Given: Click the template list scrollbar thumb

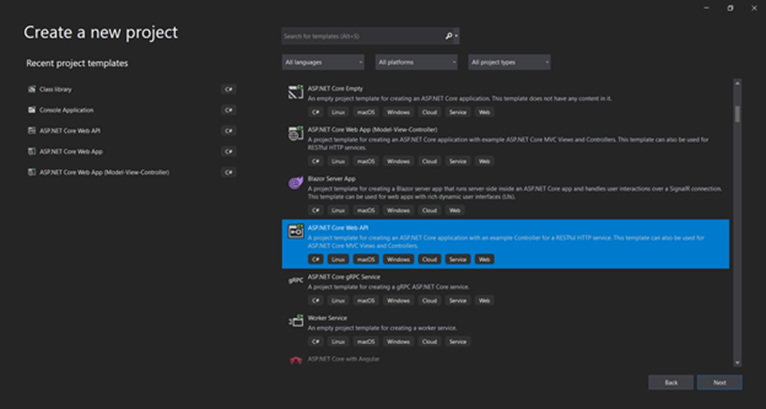Looking at the screenshot, I should tap(737, 114).
